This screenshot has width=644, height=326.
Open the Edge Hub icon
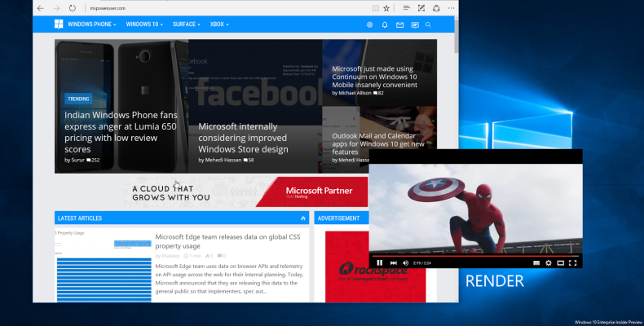click(406, 8)
